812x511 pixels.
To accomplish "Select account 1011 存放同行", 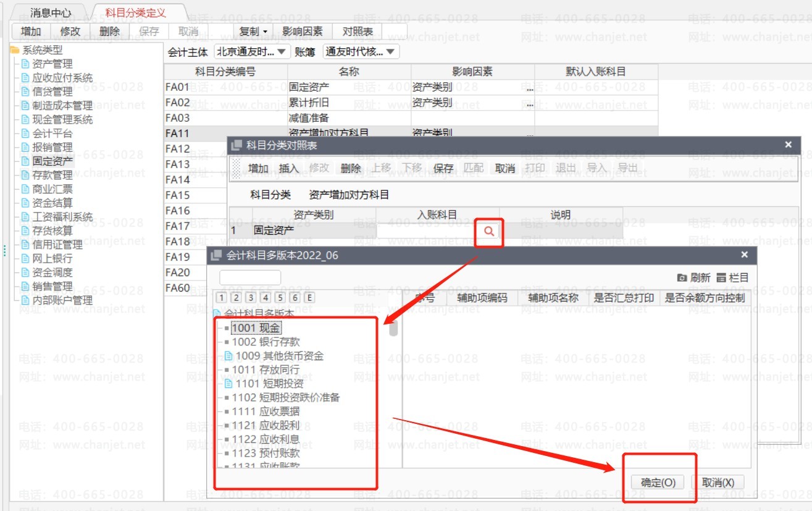I will [x=266, y=370].
